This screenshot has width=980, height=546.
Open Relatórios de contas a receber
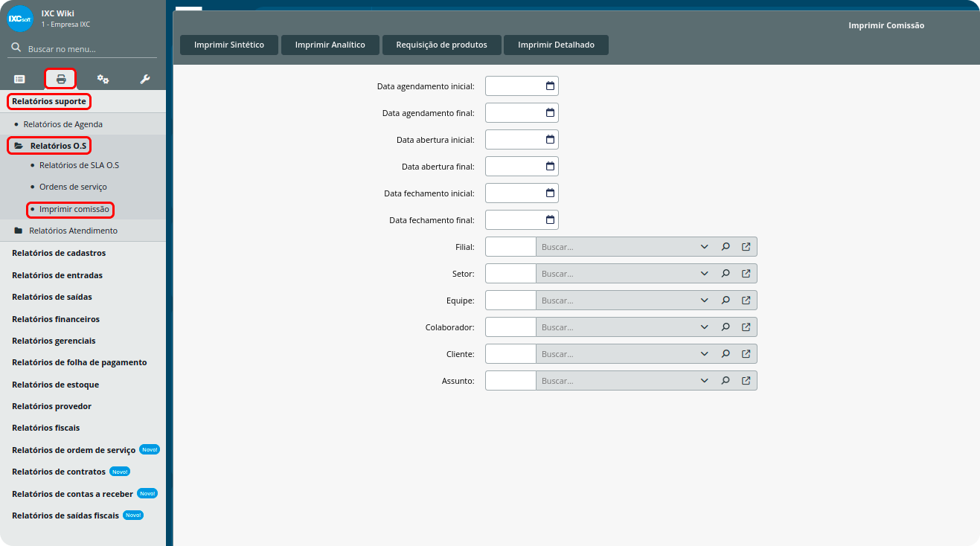[x=72, y=493]
